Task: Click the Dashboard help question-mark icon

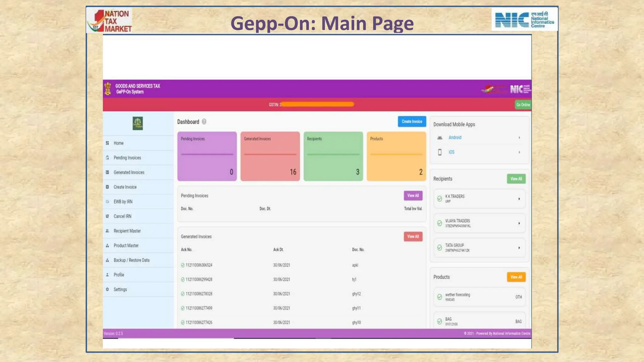Action: pyautogui.click(x=204, y=122)
